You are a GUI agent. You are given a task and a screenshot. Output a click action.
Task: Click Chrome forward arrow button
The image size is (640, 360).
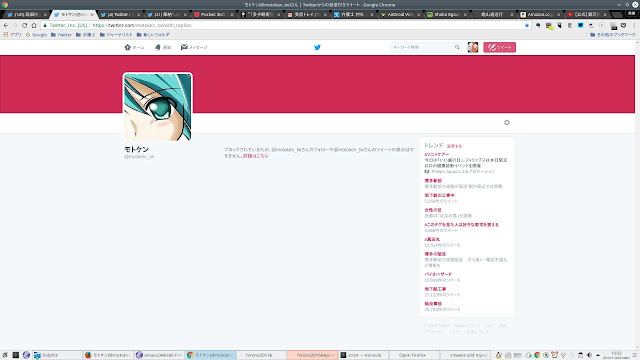pyautogui.click(x=15, y=25)
